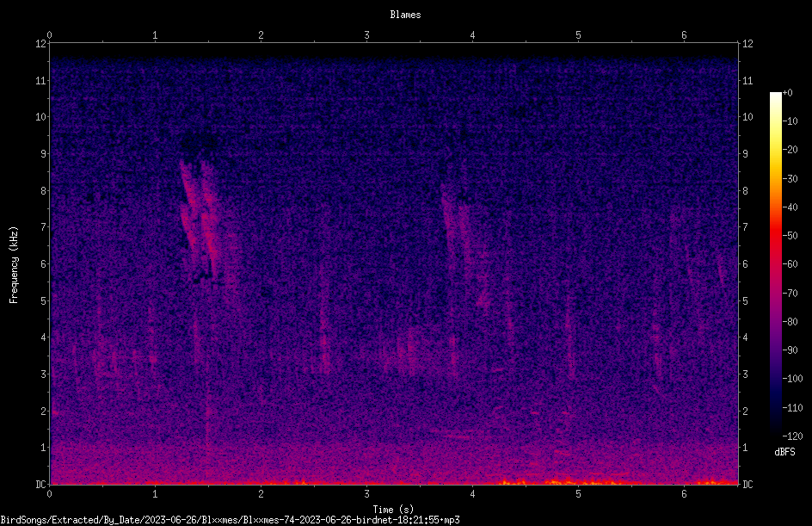
Task: Click the "DC" label on the right frequency axis
Action: [x=747, y=485]
